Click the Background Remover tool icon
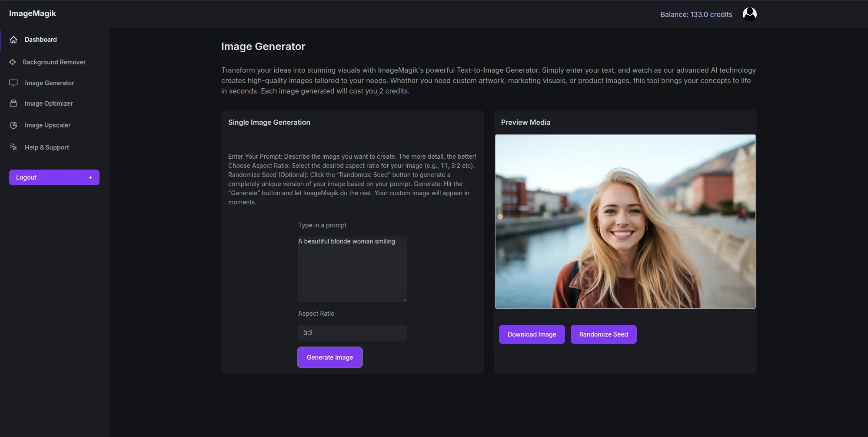Viewport: 868px width, 437px height. coord(13,62)
